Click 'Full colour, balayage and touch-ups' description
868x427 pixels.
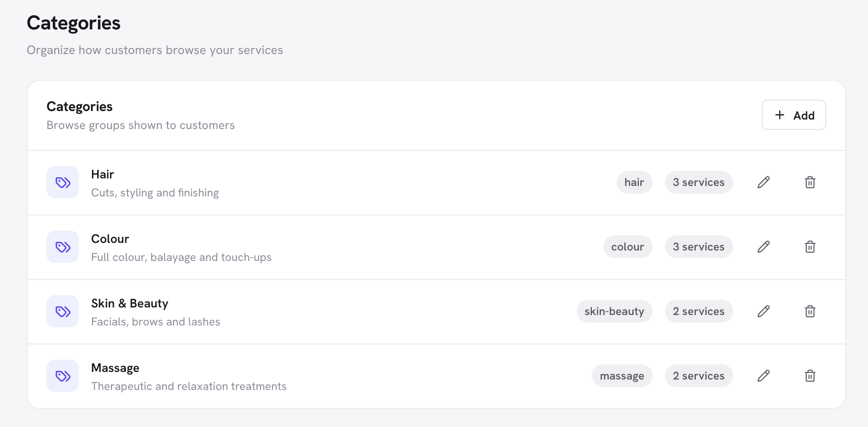tap(181, 257)
